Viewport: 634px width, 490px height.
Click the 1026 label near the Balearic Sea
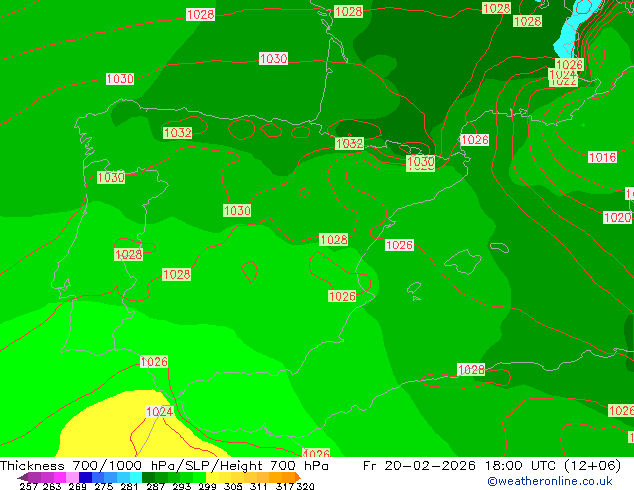[x=399, y=245]
